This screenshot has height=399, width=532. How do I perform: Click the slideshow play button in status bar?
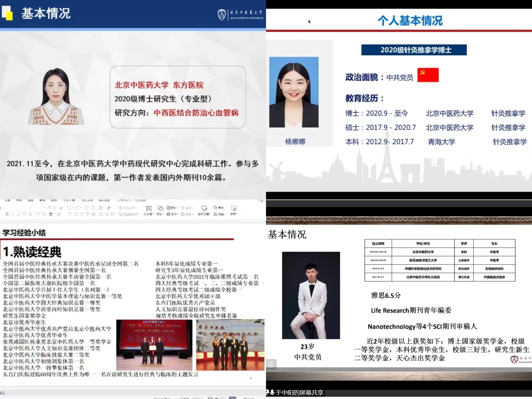click(x=232, y=397)
